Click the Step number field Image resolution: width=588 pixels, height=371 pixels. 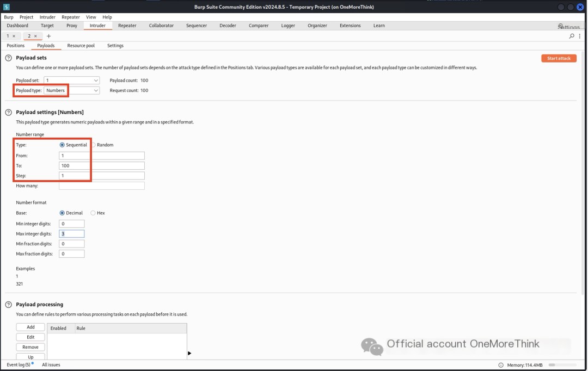(102, 176)
